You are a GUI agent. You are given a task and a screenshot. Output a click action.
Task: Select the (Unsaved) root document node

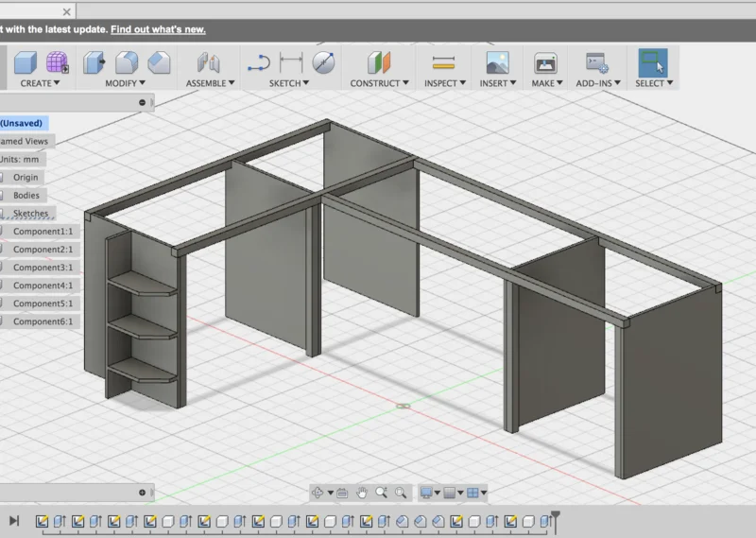click(x=21, y=123)
